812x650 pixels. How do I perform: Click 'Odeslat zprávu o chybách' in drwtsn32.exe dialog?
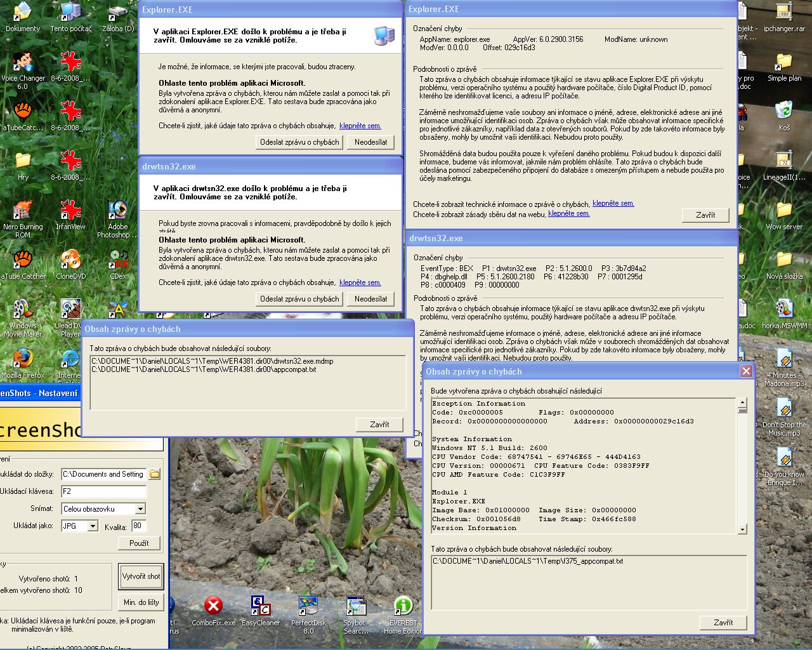coord(299,299)
